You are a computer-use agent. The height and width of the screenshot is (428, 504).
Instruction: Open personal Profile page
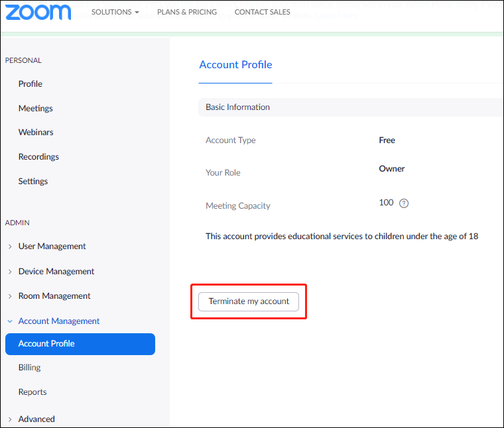[31, 83]
